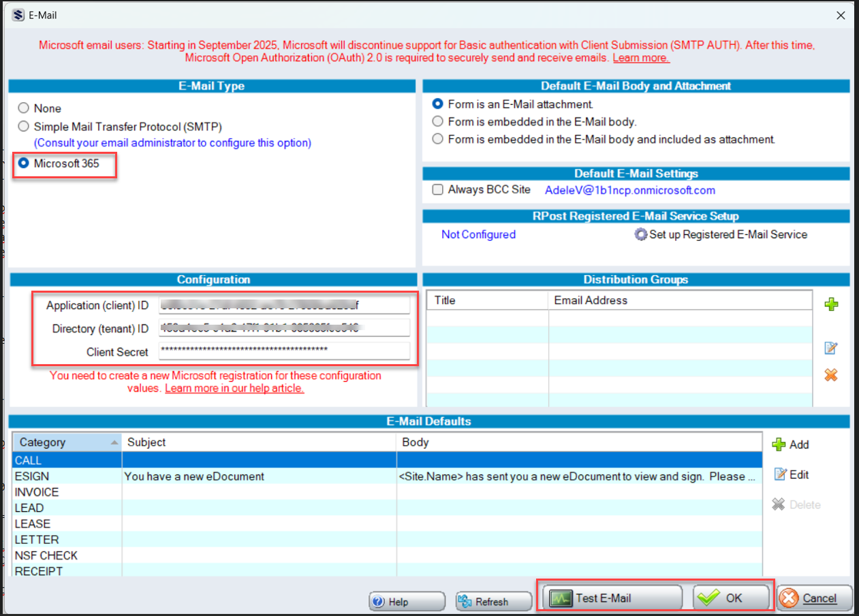Open Learn more in our help article link
The height and width of the screenshot is (616, 859).
pos(234,388)
